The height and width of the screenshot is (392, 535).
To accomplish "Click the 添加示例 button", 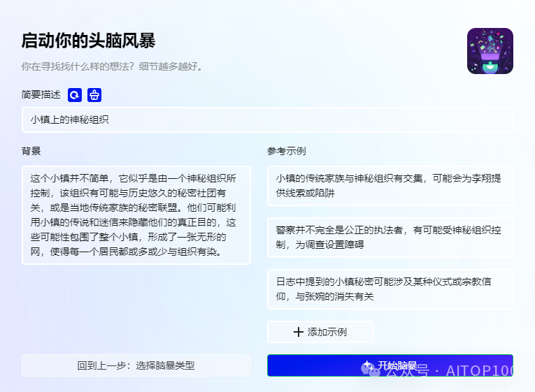I will (x=320, y=332).
